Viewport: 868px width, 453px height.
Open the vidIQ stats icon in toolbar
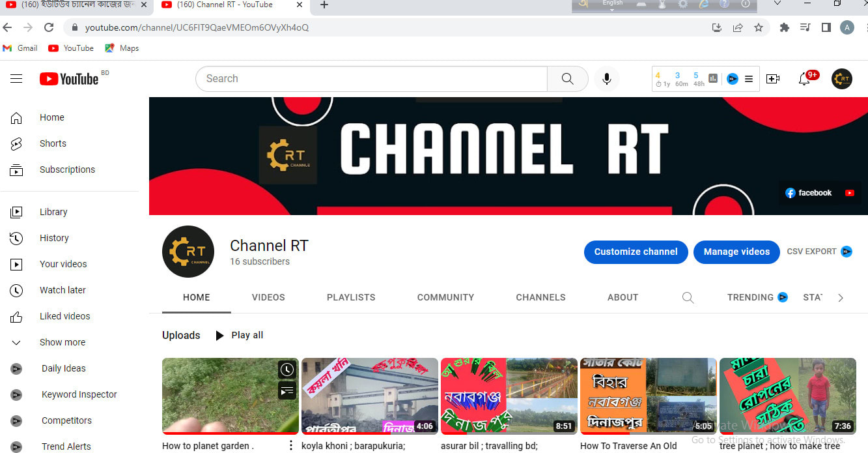click(x=712, y=78)
